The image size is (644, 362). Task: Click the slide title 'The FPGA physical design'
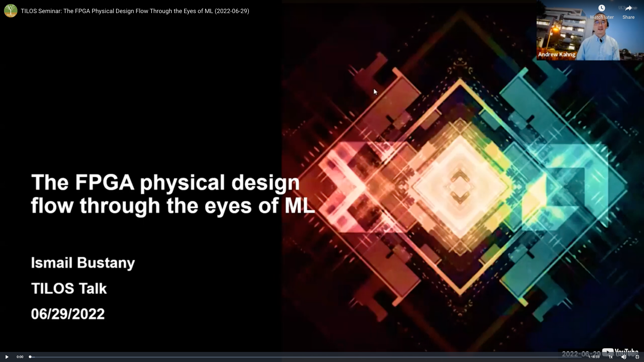pyautogui.click(x=165, y=183)
